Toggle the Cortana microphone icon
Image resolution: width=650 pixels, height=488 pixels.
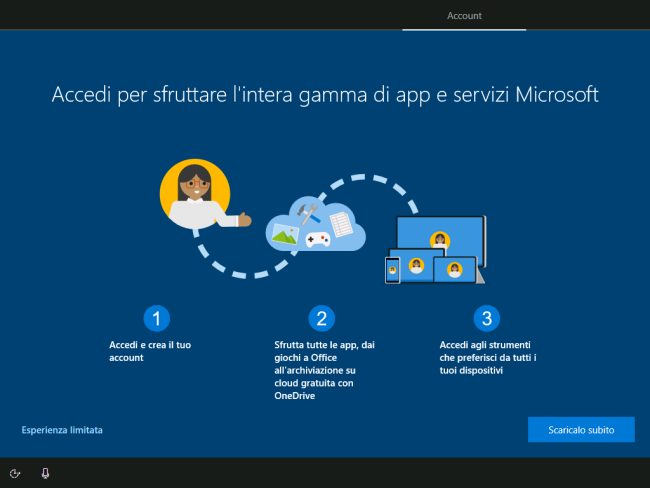pyautogui.click(x=45, y=473)
